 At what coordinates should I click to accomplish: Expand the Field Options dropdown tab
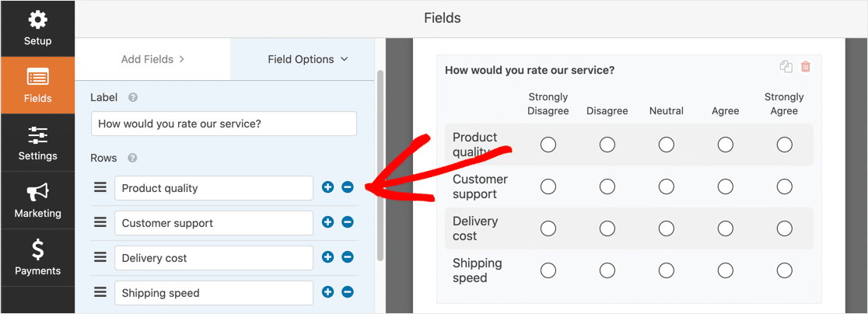coord(308,59)
